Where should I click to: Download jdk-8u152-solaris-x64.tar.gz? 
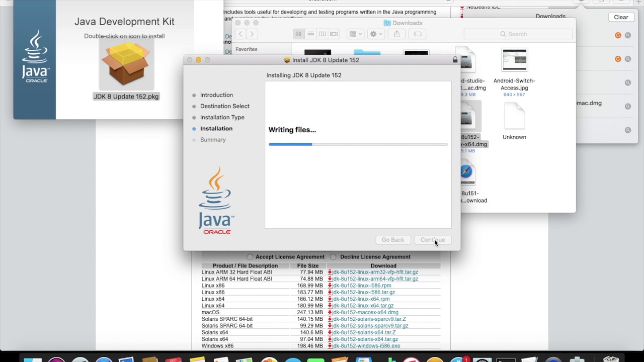click(x=365, y=339)
